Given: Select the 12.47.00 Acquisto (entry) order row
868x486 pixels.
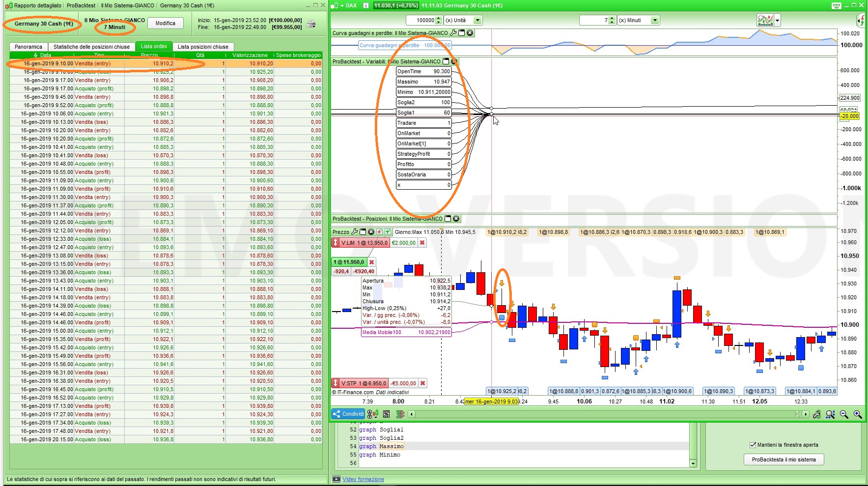Looking at the screenshot, I should (166, 247).
